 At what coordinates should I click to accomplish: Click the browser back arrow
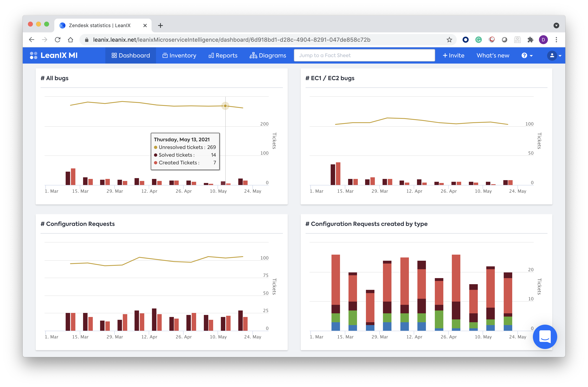click(32, 40)
